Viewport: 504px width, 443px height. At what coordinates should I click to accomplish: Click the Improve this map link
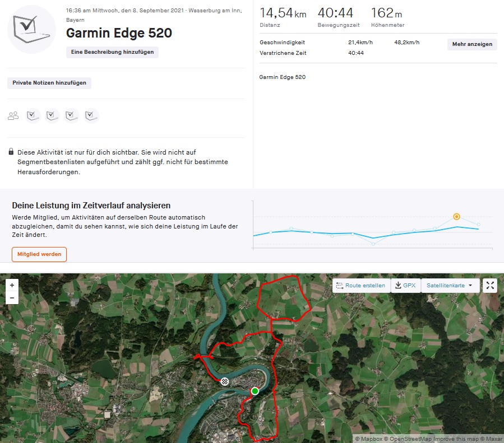coord(452,439)
